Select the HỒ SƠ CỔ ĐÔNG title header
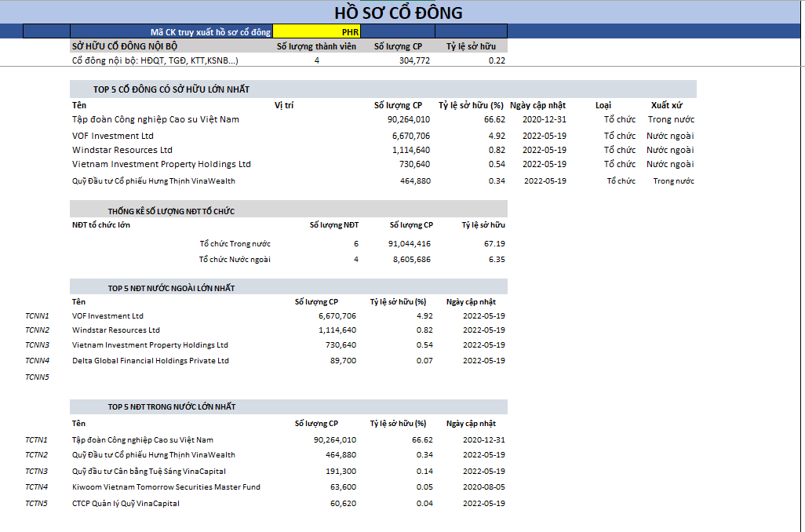 (x=398, y=13)
